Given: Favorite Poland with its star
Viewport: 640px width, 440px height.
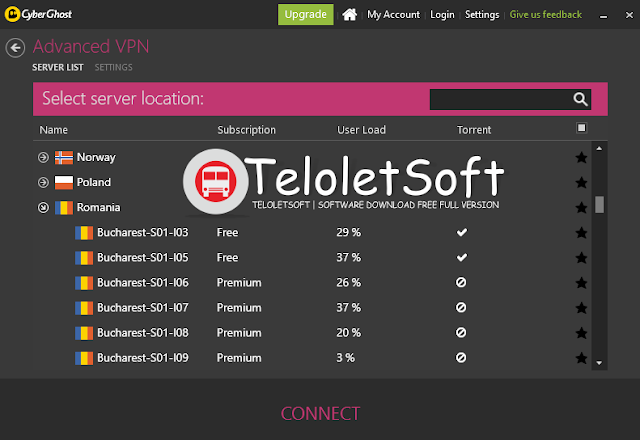Looking at the screenshot, I should point(581,182).
